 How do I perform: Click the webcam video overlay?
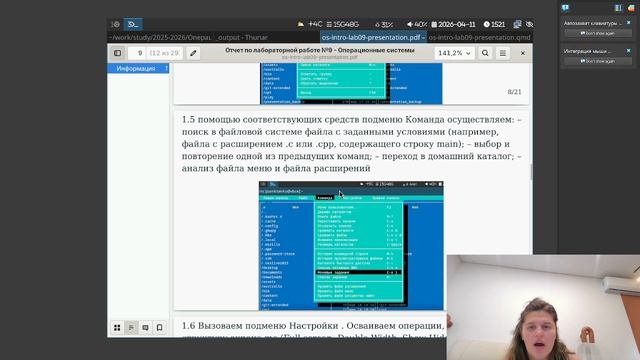[543, 307]
